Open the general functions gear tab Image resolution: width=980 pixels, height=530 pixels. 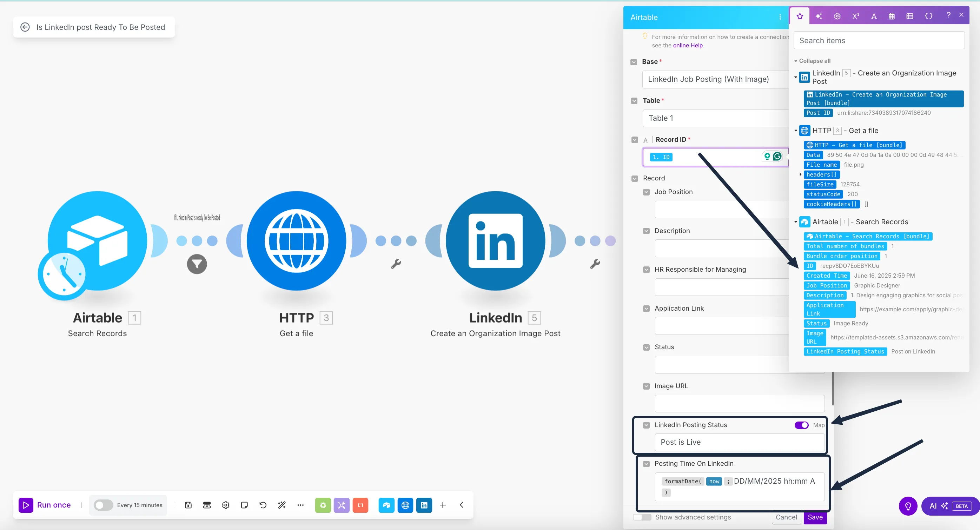point(837,16)
